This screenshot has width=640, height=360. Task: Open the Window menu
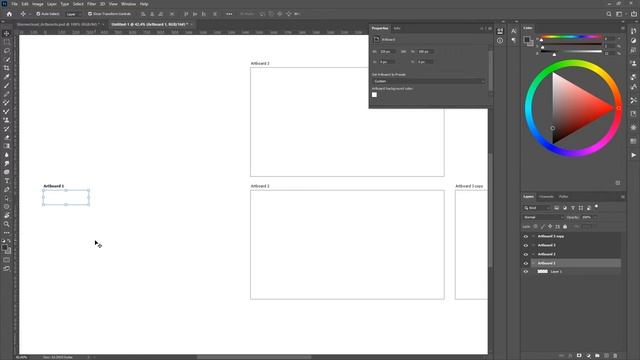pos(128,4)
